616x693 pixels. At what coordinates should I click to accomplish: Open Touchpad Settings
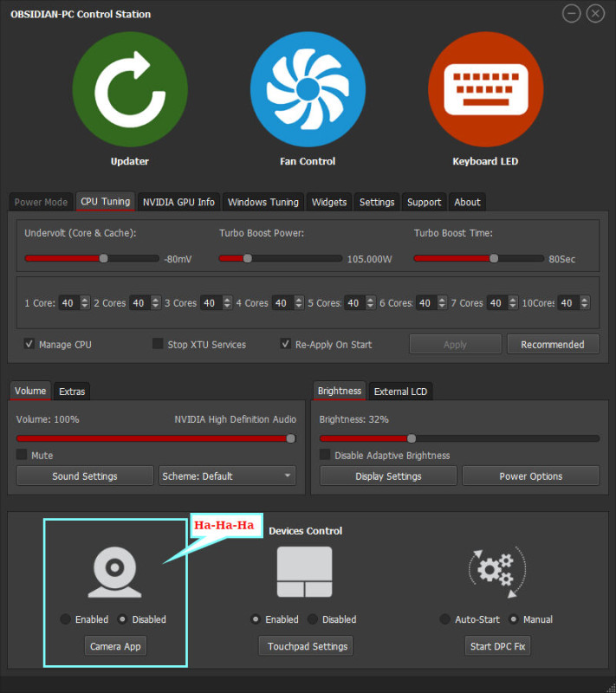click(x=306, y=645)
